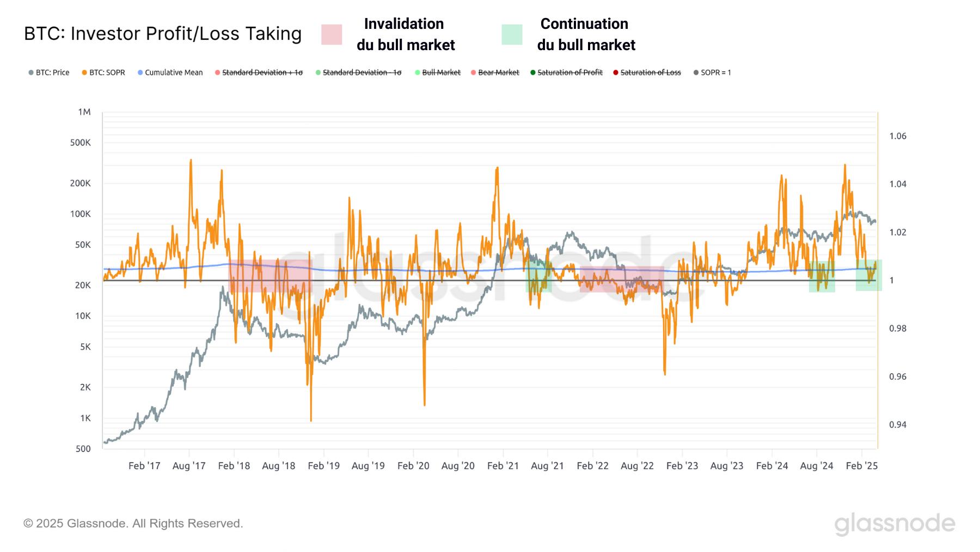Click the Feb '25 axis label

[x=862, y=466]
